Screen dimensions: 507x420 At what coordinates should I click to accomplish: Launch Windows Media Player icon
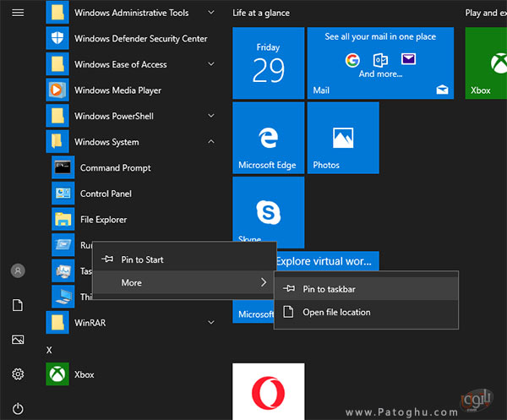click(57, 90)
